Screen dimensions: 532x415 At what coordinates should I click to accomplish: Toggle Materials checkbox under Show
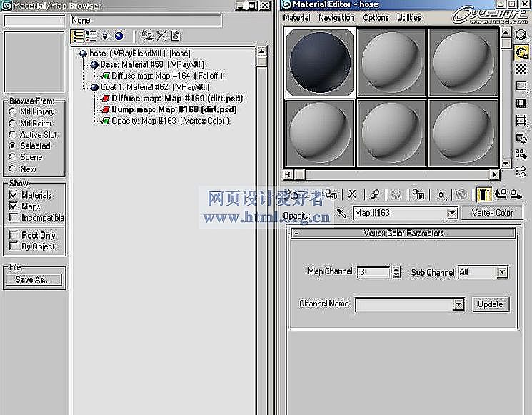tap(14, 195)
